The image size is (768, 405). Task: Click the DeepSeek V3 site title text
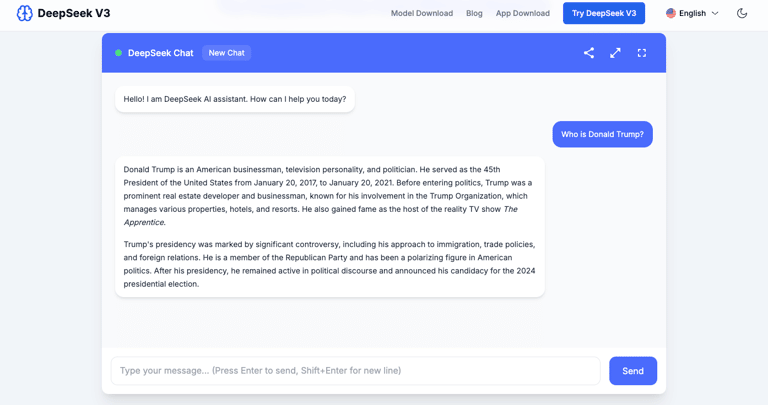(74, 13)
